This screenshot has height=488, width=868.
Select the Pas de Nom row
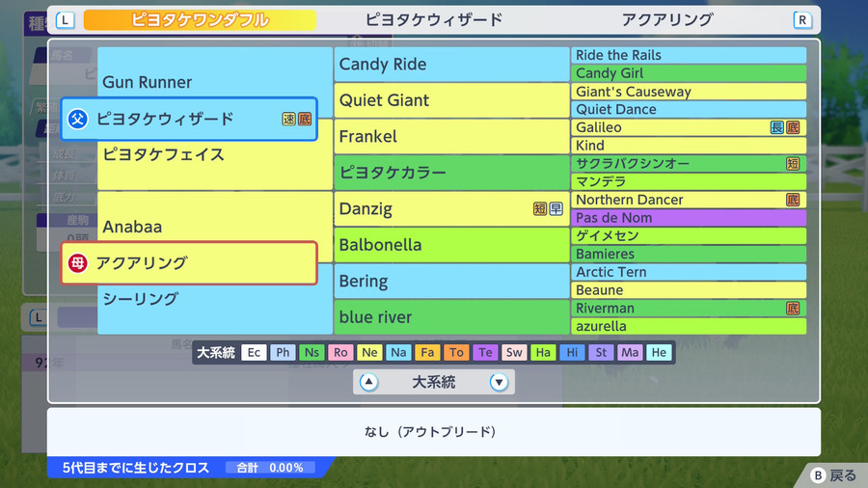pyautogui.click(x=689, y=218)
